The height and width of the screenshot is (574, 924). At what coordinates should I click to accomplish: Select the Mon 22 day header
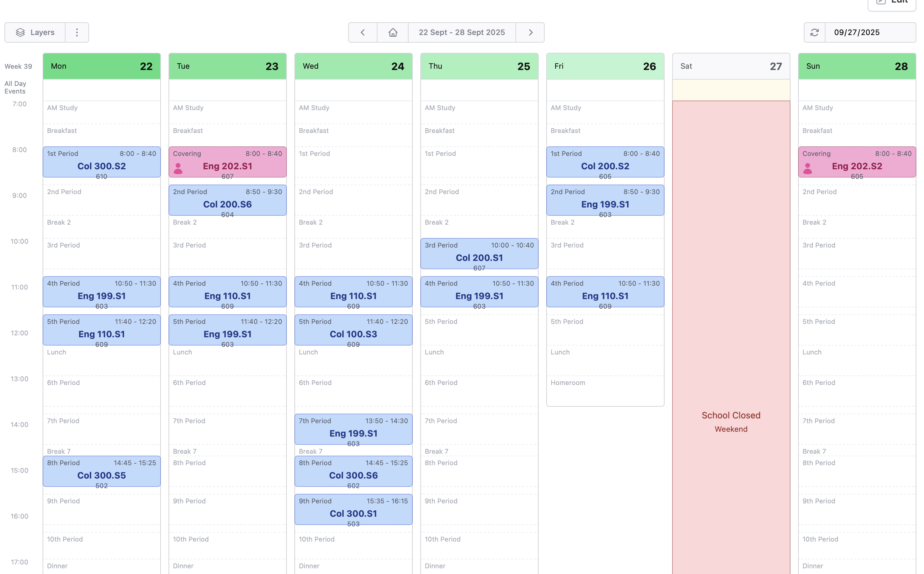102,66
